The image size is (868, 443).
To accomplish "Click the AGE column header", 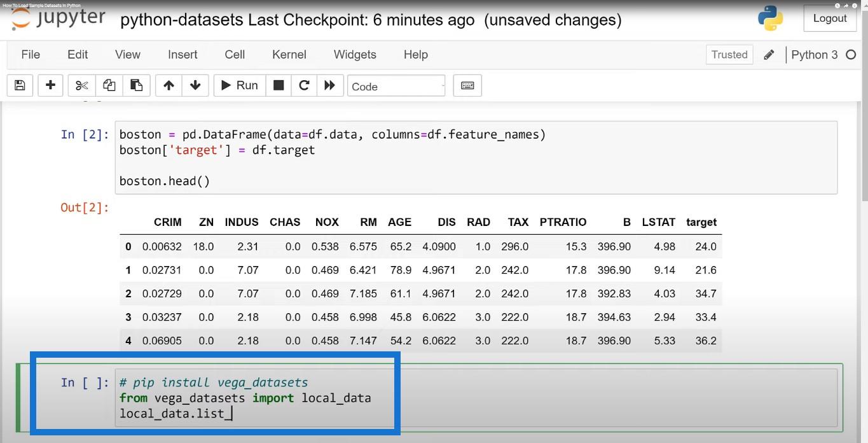I will [x=400, y=222].
